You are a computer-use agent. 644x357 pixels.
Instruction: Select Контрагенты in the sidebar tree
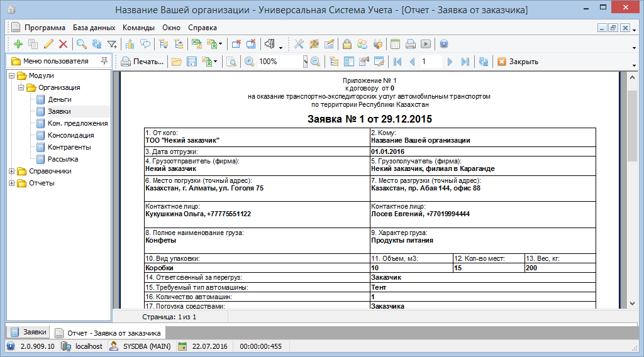(69, 147)
